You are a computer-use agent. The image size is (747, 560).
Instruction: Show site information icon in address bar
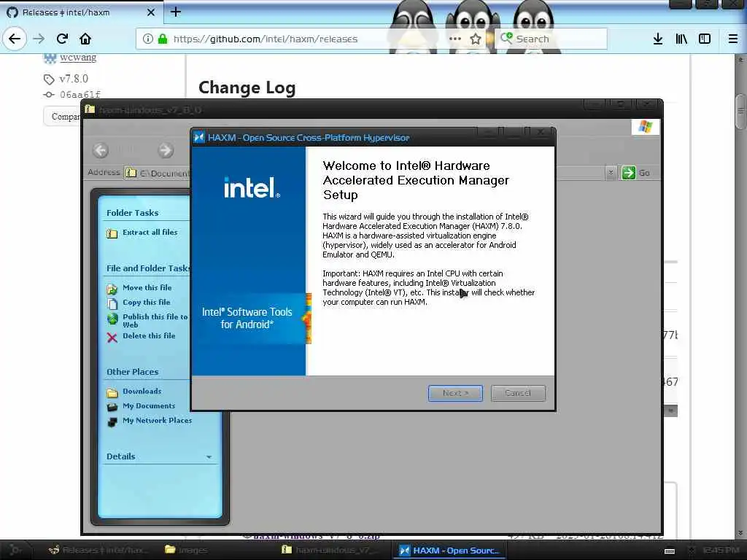point(148,39)
